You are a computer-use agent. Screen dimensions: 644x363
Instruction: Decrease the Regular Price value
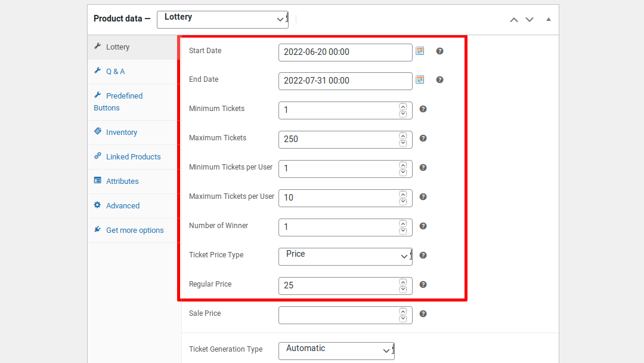click(403, 289)
